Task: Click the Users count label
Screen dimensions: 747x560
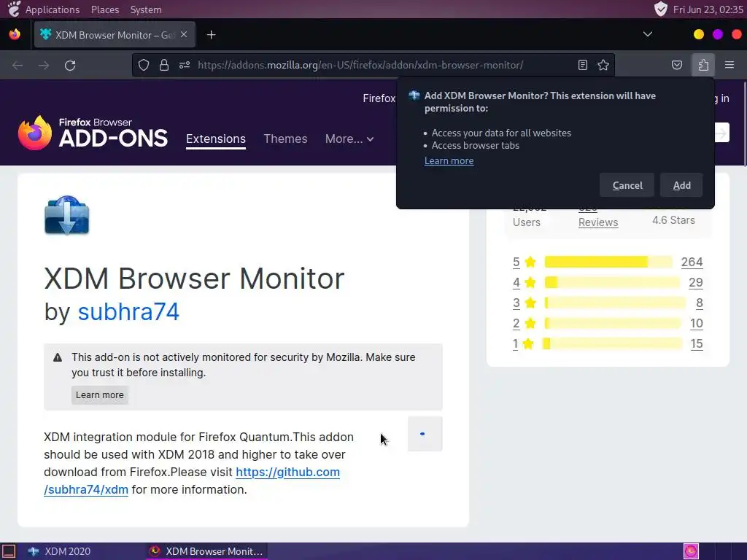Action: coord(527,222)
